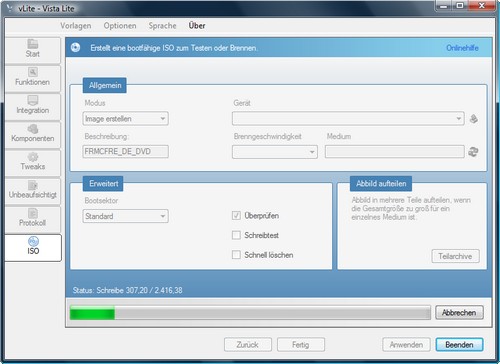Enable Schnell löschen checkbox
Image resolution: width=500 pixels, height=364 pixels.
(x=236, y=255)
